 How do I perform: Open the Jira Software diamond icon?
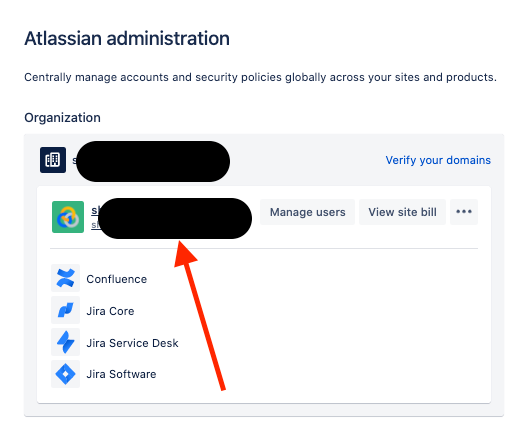(x=66, y=374)
